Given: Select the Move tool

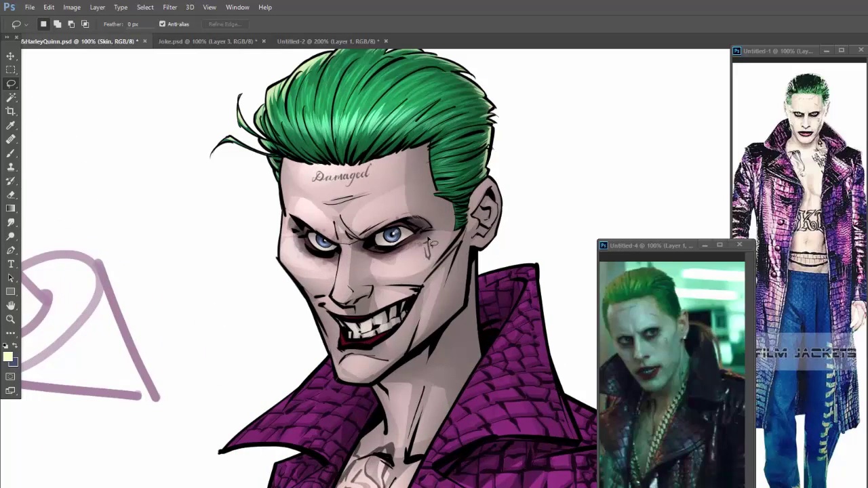Looking at the screenshot, I should pyautogui.click(x=11, y=56).
